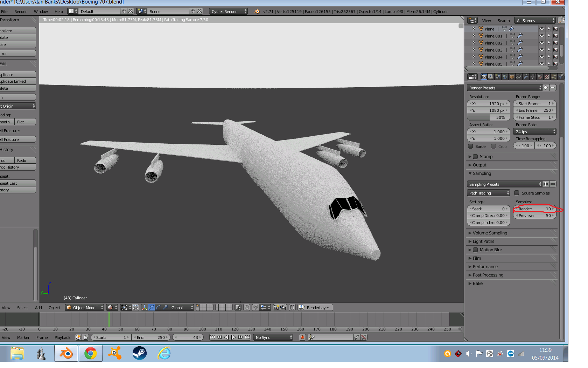Open the No Sync playback dropdown
The image size is (588, 368).
pyautogui.click(x=274, y=337)
